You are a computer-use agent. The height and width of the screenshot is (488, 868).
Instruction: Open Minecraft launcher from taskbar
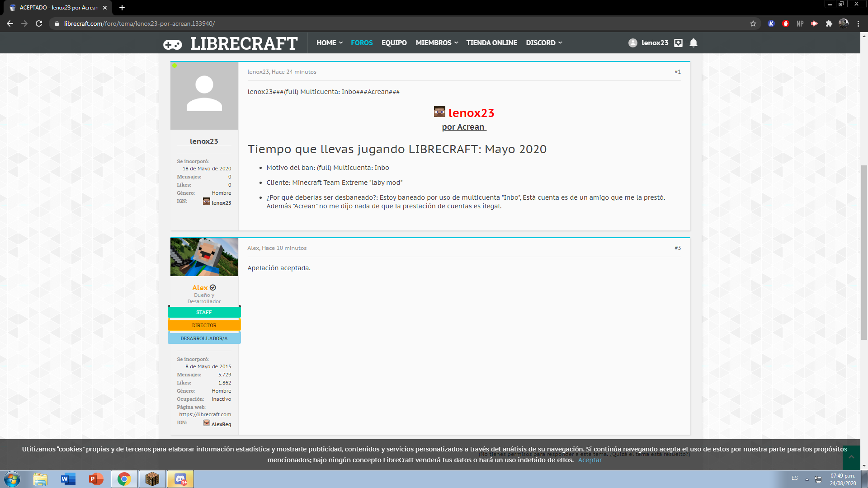[x=152, y=479]
